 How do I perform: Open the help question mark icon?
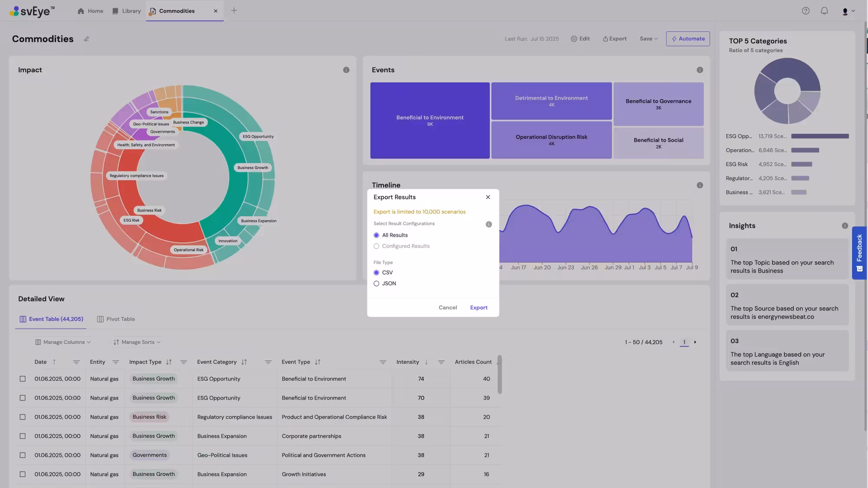806,11
